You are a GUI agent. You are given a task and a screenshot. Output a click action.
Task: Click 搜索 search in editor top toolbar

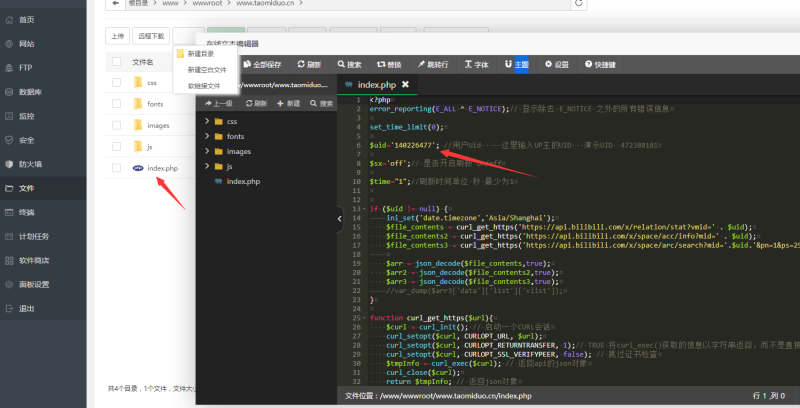click(349, 64)
